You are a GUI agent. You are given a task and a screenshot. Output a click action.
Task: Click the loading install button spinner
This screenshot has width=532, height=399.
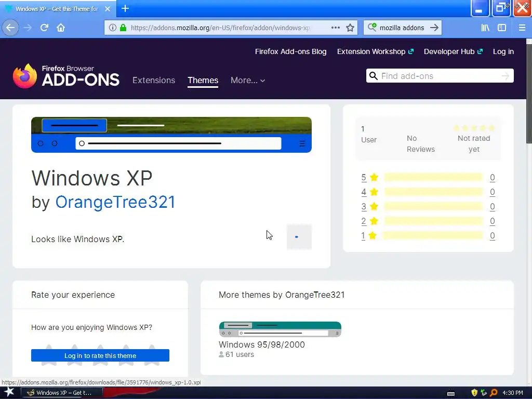coord(299,237)
